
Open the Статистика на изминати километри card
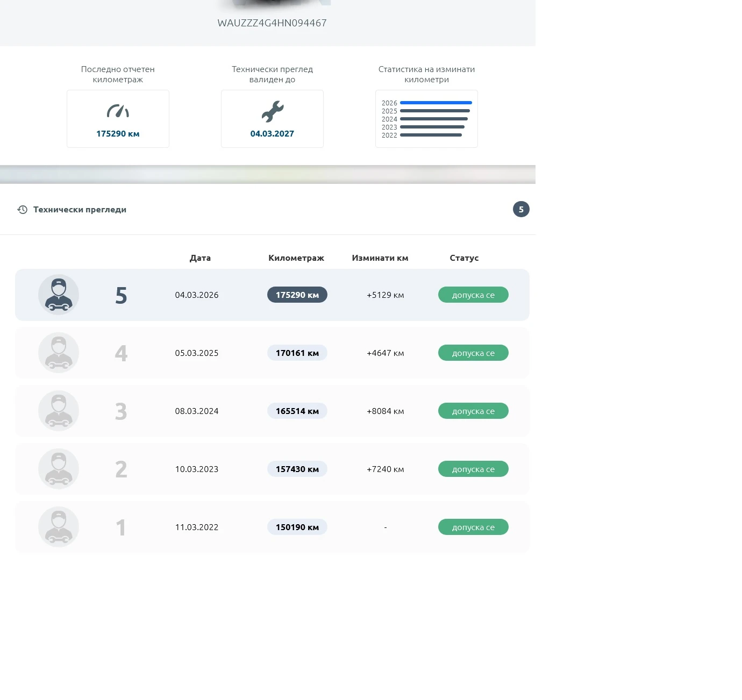[x=426, y=119]
